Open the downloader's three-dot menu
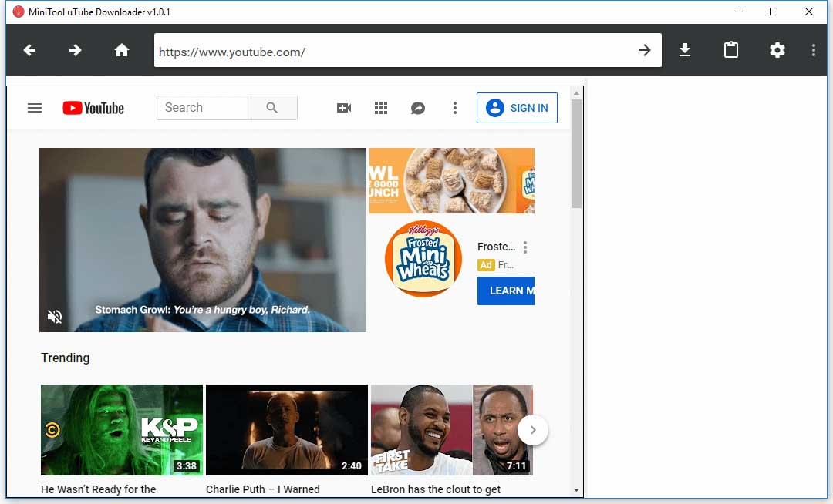833x504 pixels. click(x=814, y=50)
